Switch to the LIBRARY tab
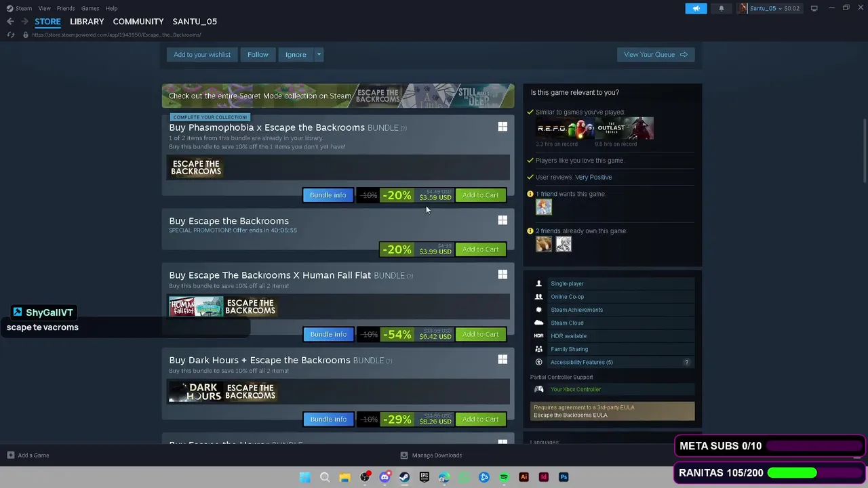Image resolution: width=868 pixels, height=488 pixels. (x=87, y=22)
